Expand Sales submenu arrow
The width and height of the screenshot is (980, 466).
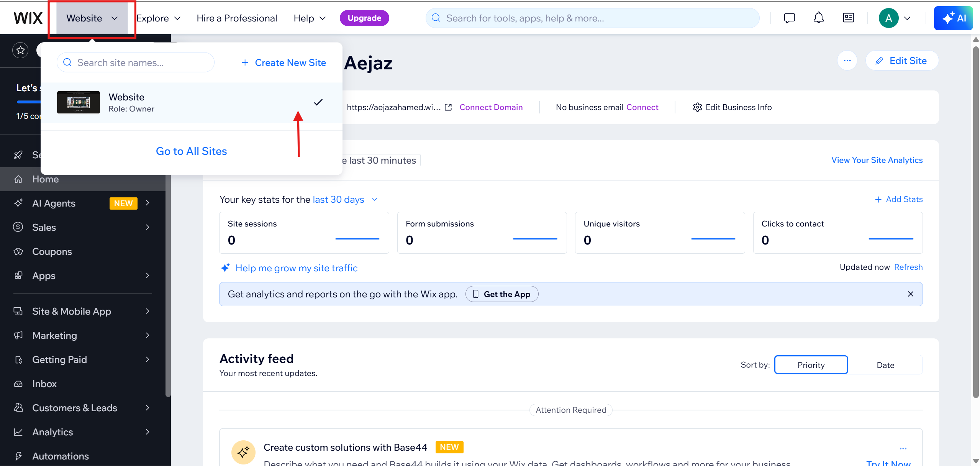coord(147,227)
